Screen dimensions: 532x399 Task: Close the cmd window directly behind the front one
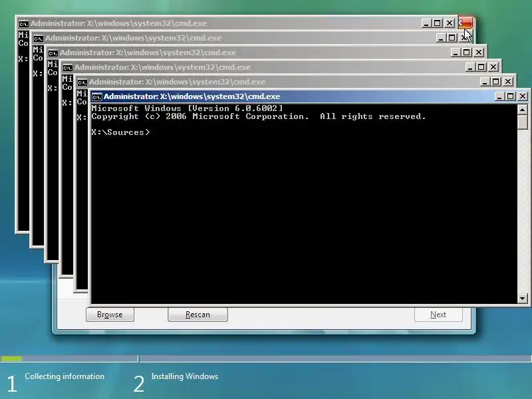[508, 82]
